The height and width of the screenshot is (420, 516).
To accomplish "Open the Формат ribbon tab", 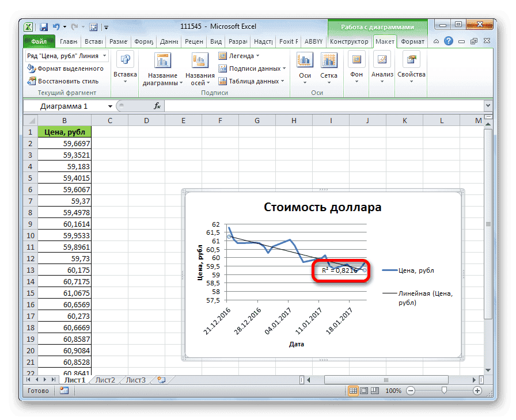I will pyautogui.click(x=412, y=41).
